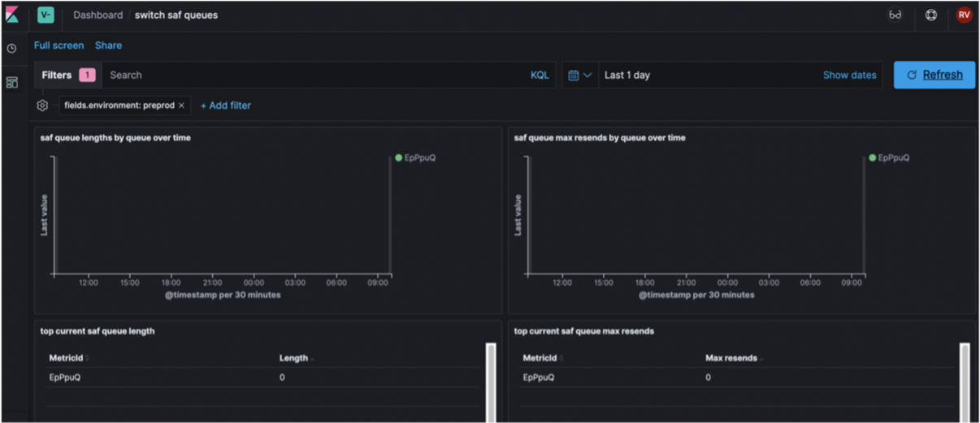This screenshot has height=423, width=980.
Task: Click the Kibana logo icon
Action: click(x=12, y=15)
